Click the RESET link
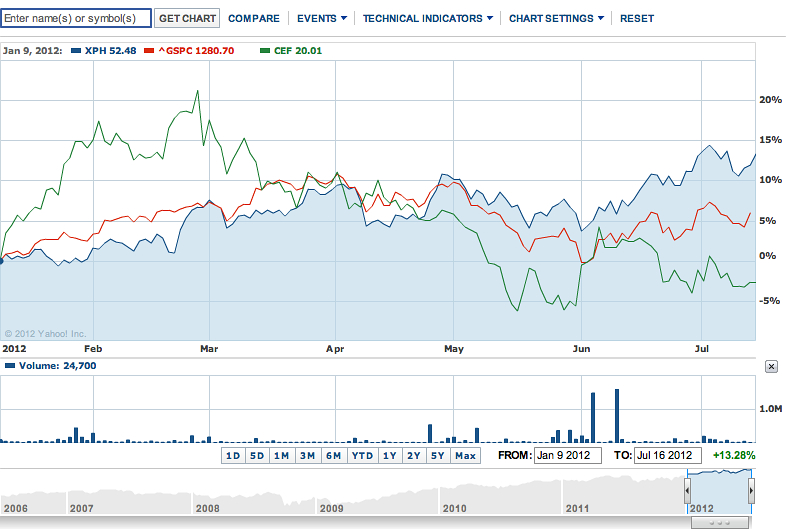The image size is (786, 531). pos(637,19)
